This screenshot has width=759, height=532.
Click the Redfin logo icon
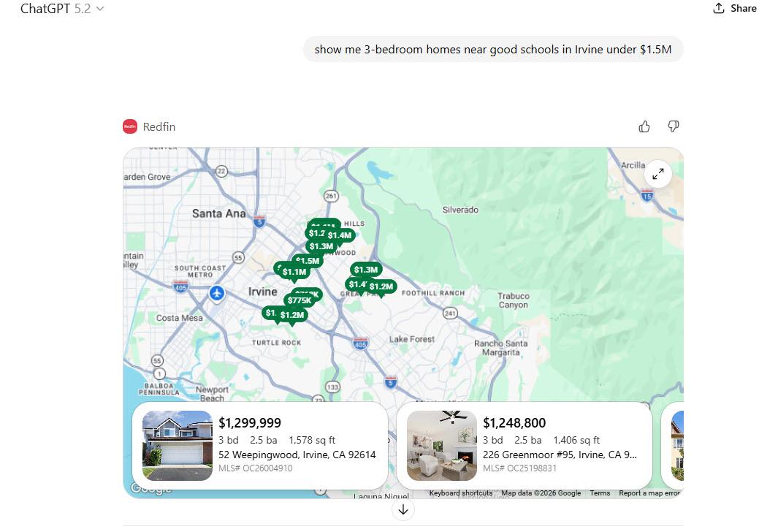[x=130, y=126]
